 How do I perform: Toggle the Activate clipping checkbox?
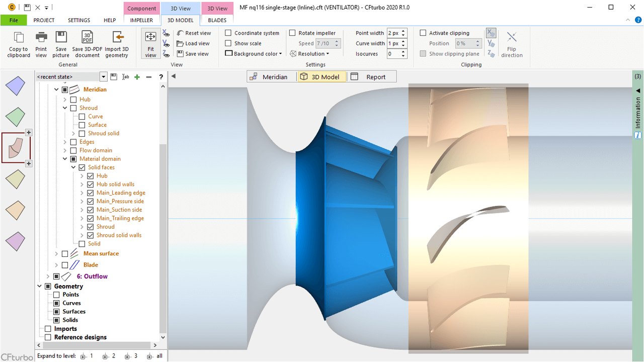(x=423, y=33)
